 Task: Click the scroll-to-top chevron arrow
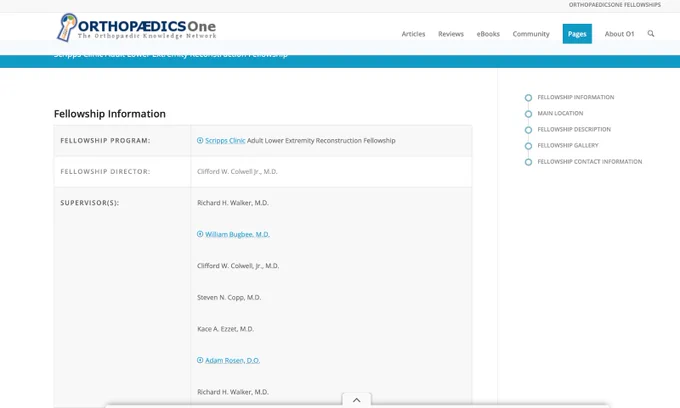pos(356,400)
